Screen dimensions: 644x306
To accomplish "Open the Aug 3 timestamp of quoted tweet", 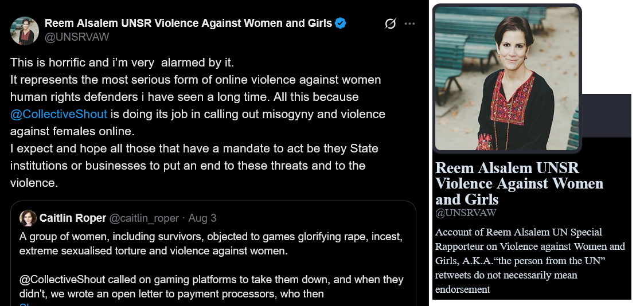I will coord(202,218).
